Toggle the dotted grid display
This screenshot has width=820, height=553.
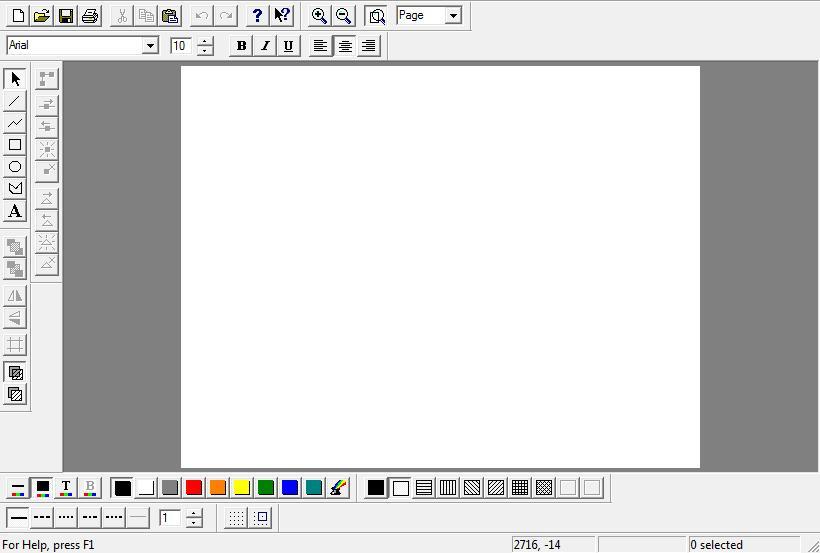[236, 518]
